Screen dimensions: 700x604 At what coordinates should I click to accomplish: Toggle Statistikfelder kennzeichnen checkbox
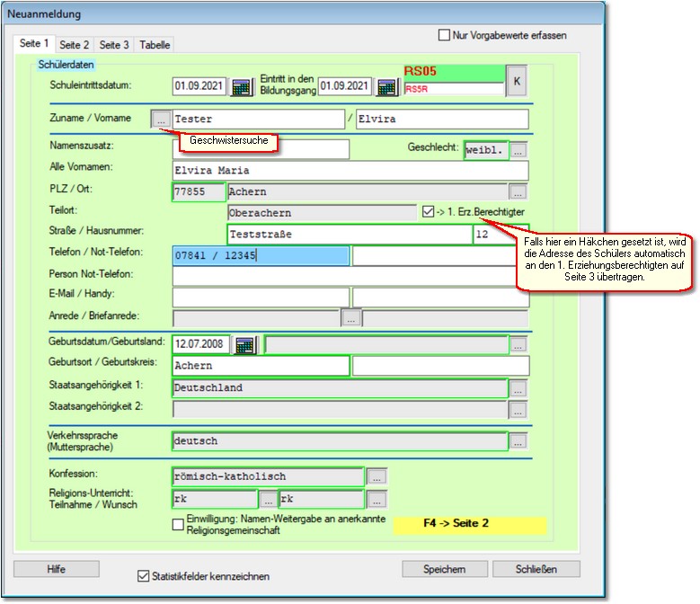tap(143, 576)
